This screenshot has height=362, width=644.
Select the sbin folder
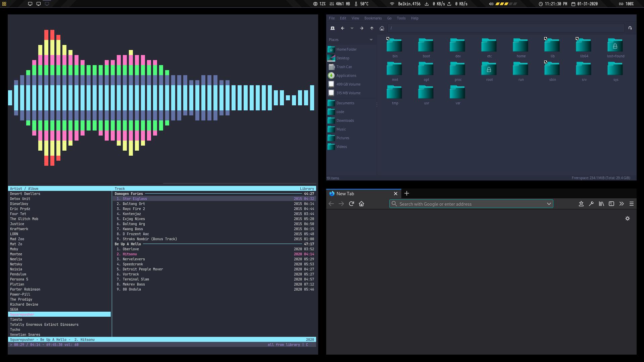552,71
